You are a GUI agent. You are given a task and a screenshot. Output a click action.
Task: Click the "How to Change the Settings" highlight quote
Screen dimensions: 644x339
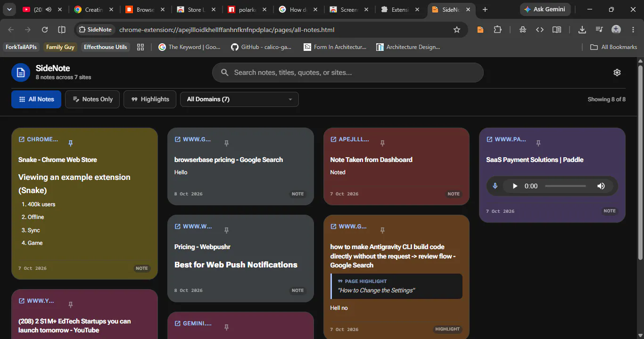(x=376, y=291)
